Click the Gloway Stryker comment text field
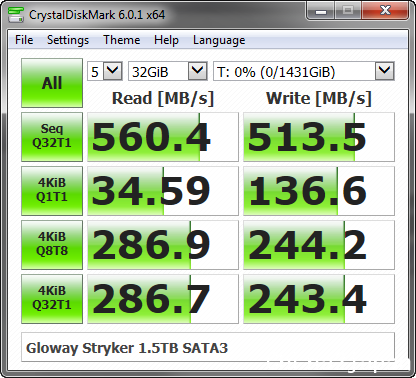 [x=208, y=347]
